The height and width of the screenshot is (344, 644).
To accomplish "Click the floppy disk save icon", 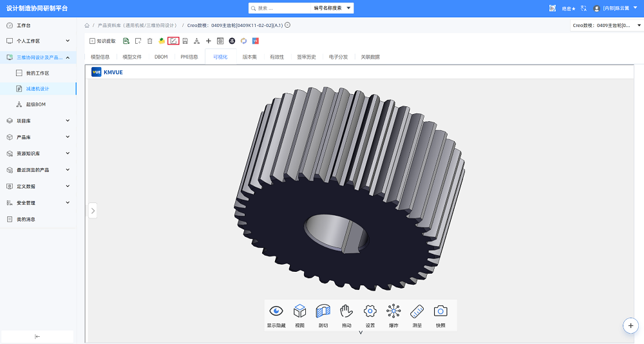I will (x=185, y=41).
